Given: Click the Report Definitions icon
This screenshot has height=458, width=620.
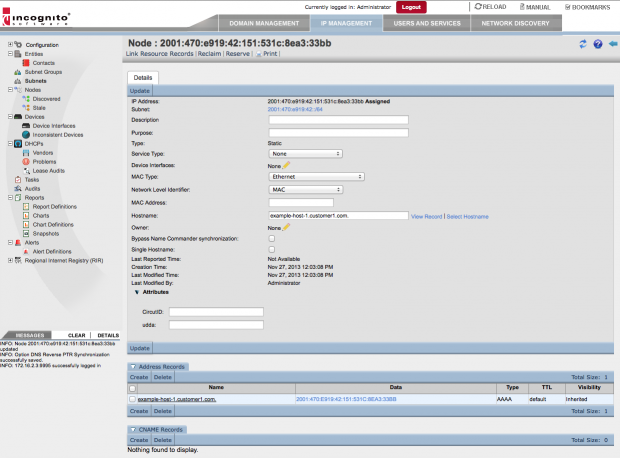Looking at the screenshot, I should pyautogui.click(x=26, y=206).
